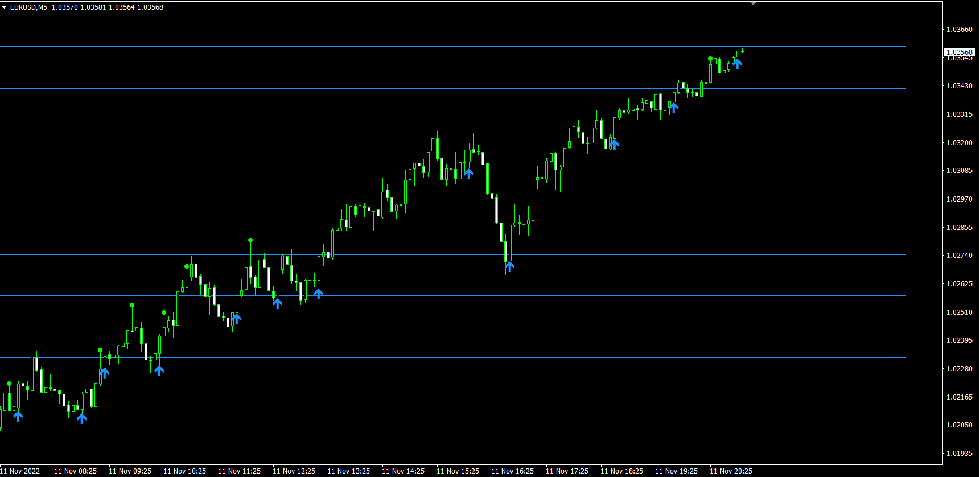Click the 1.02395 price scale label
980x477 pixels.
[960, 340]
